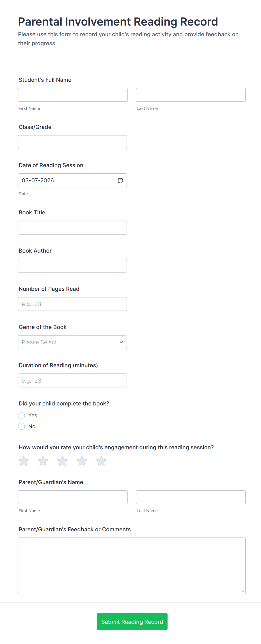Select Yes for book completion
Viewport: 261px width, 644px height.
[22, 416]
